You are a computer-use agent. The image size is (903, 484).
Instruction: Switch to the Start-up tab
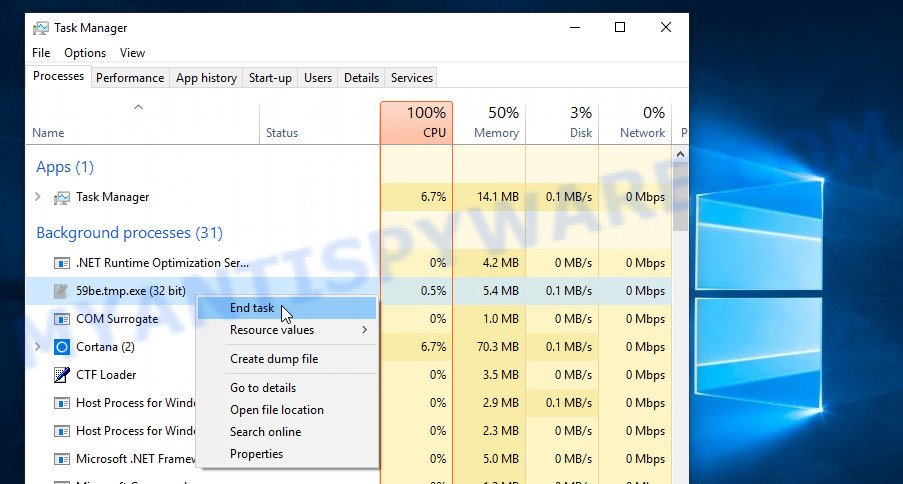[x=270, y=78]
